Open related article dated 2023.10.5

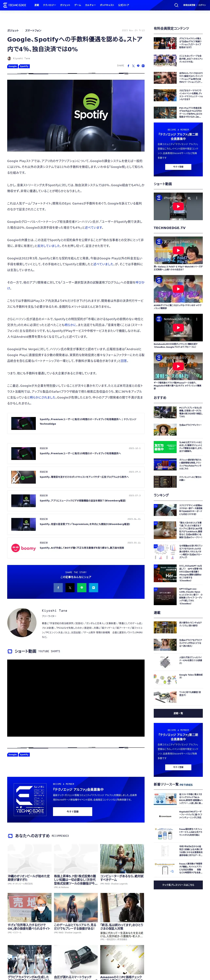(76, 453)
